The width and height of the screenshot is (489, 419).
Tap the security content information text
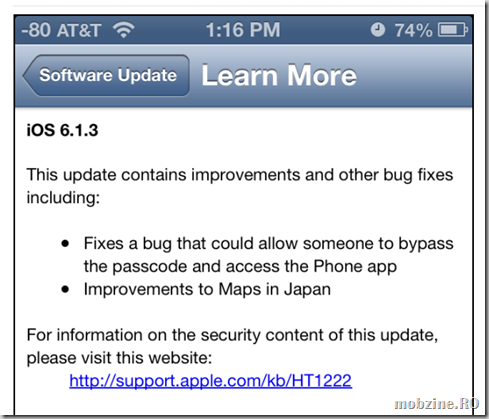[232, 346]
